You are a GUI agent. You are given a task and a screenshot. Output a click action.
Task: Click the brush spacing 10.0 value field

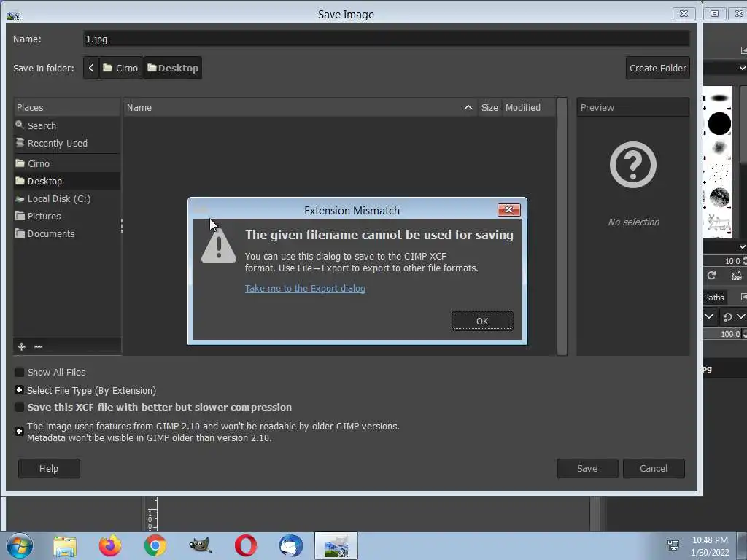(x=723, y=261)
